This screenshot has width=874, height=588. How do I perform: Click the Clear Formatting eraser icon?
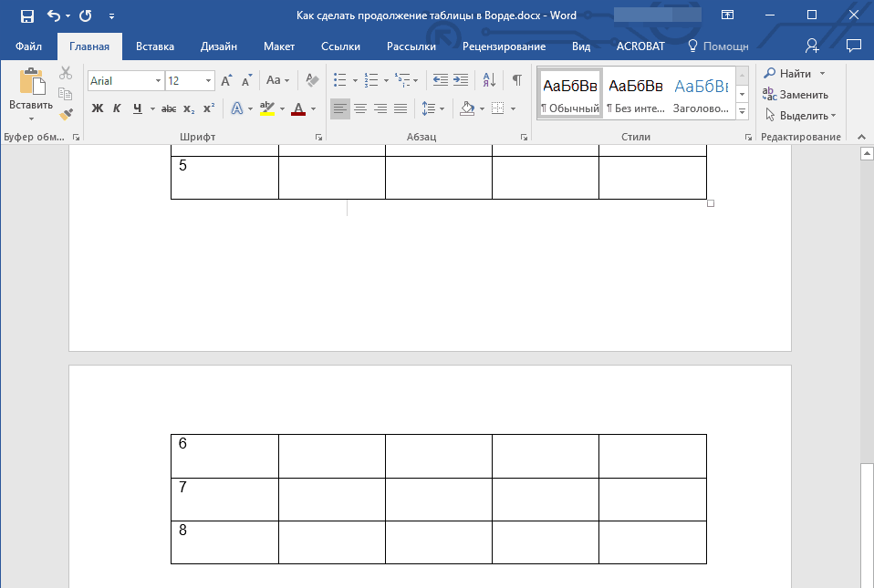coord(313,80)
